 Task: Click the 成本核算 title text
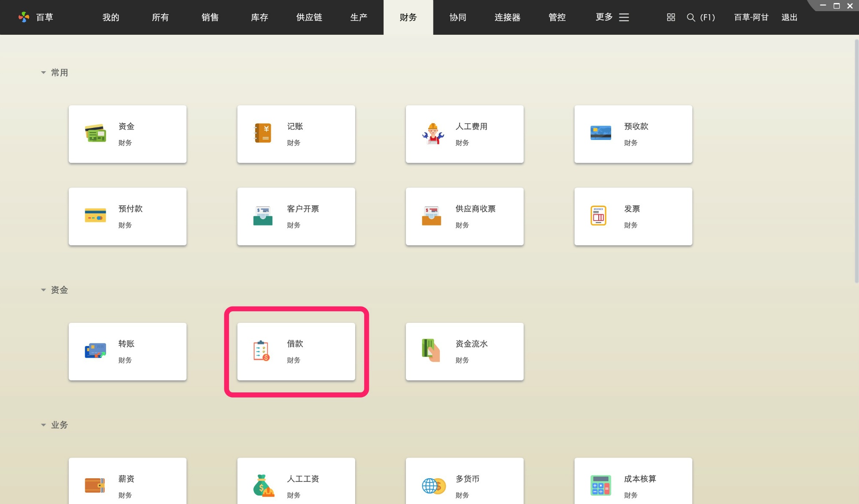point(640,479)
